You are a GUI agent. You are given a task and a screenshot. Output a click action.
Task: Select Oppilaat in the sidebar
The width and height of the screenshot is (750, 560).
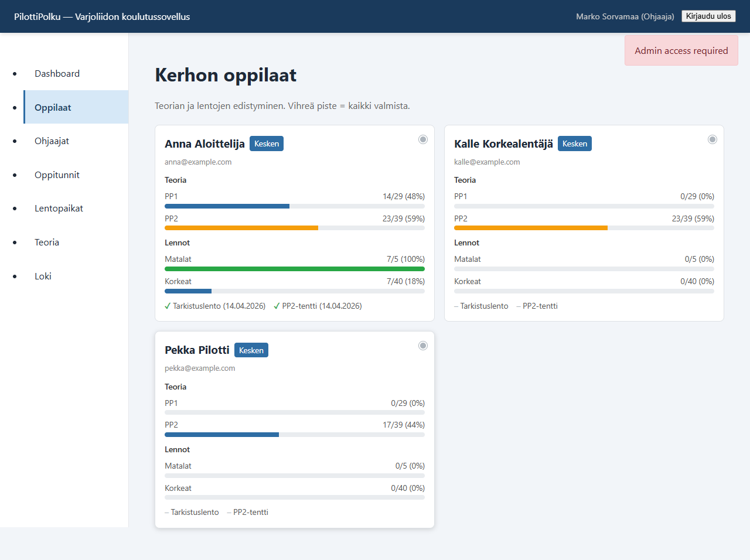(53, 107)
